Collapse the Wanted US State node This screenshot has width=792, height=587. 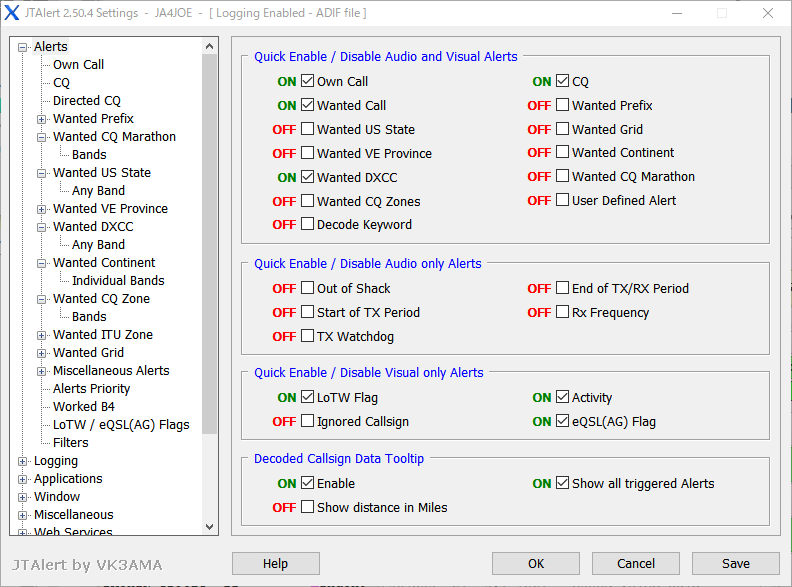pyautogui.click(x=41, y=173)
